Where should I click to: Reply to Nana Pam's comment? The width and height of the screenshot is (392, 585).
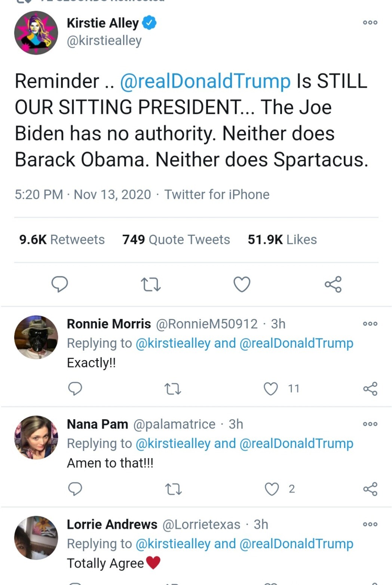point(75,489)
